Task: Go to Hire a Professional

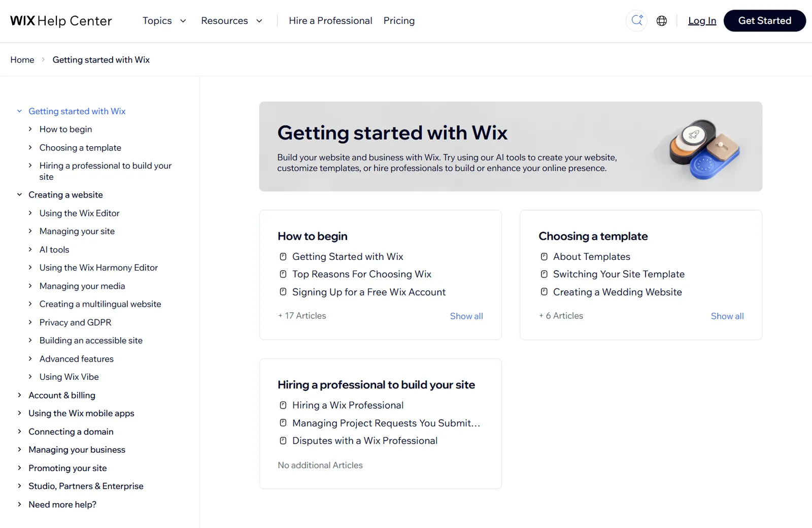Action: coord(330,21)
